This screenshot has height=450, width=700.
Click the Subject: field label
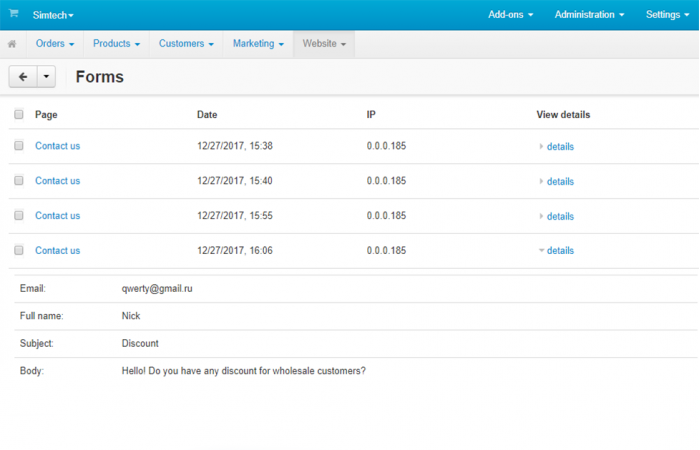click(37, 343)
